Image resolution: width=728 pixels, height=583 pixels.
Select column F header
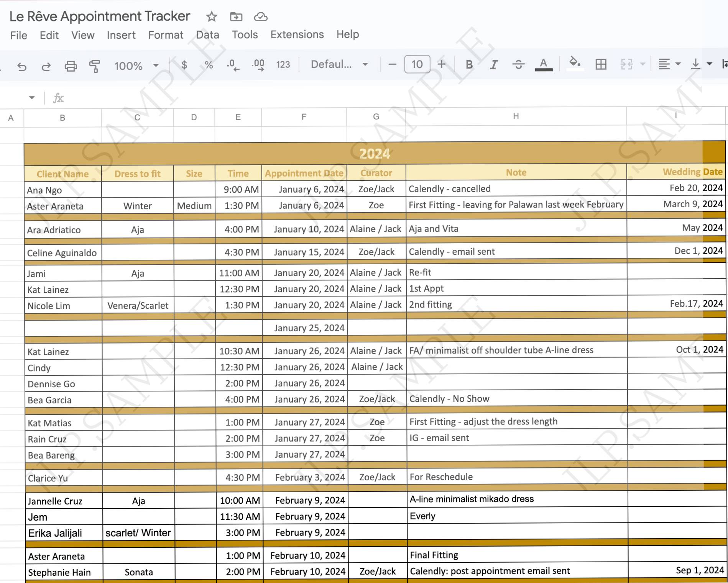[x=304, y=117]
